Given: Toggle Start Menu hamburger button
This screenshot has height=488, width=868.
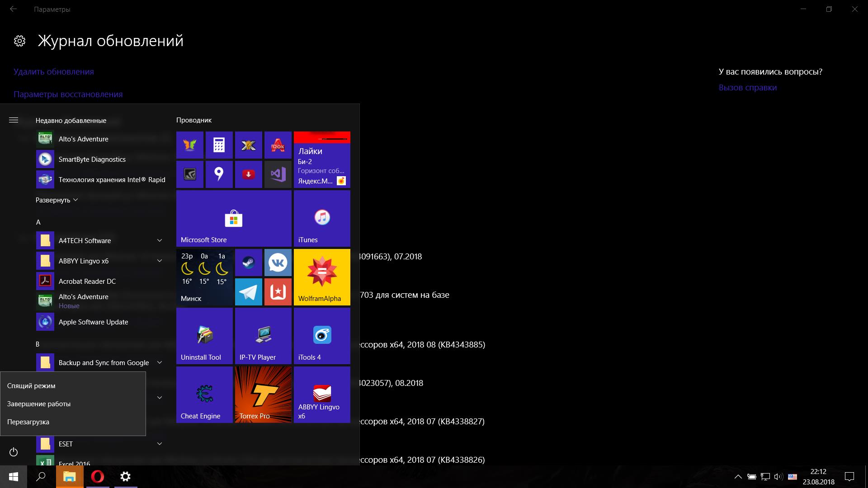Looking at the screenshot, I should (13, 120).
